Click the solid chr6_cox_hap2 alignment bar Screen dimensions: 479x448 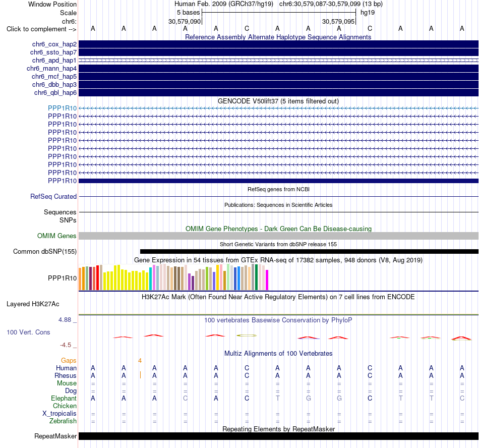pyautogui.click(x=278, y=44)
